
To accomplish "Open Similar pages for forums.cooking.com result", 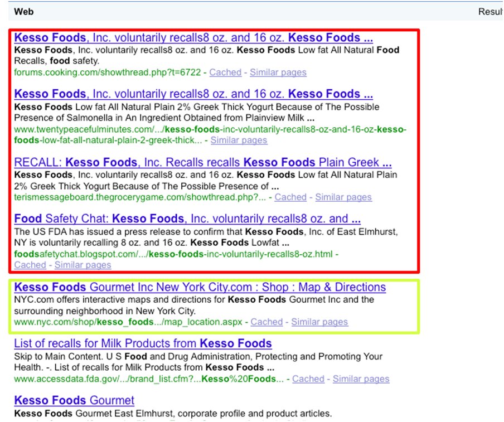I will (x=278, y=72).
